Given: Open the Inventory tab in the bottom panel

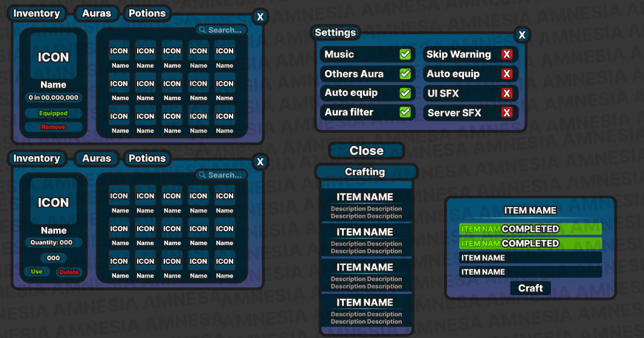Looking at the screenshot, I should pos(37,158).
